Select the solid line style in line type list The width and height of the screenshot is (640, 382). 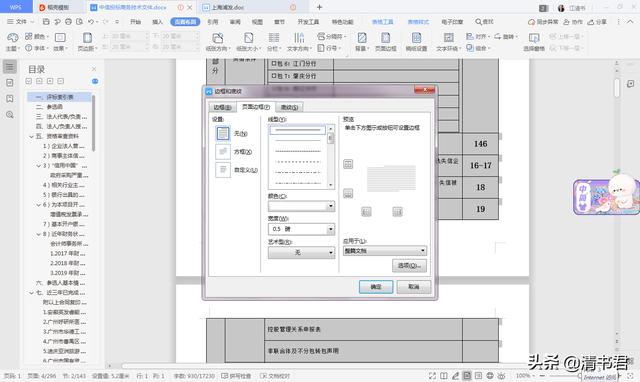point(298,130)
